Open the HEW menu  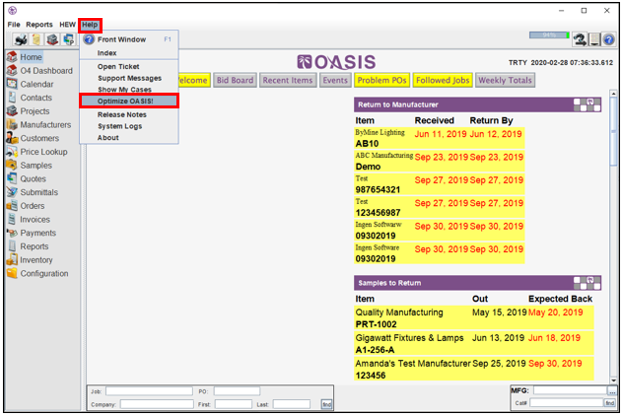click(x=67, y=25)
